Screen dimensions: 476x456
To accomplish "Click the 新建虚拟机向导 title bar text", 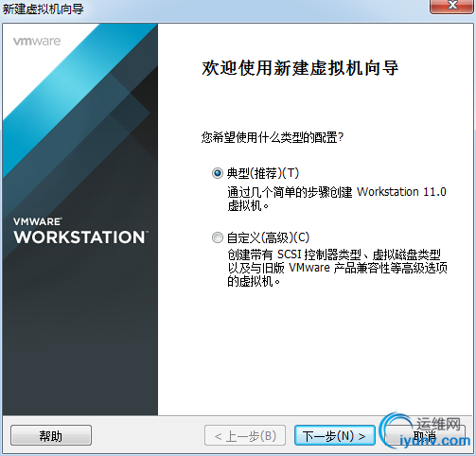I will [x=43, y=9].
